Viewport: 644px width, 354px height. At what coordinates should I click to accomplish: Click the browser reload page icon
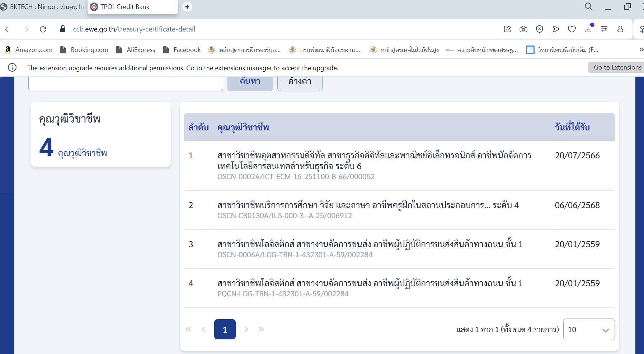43,29
